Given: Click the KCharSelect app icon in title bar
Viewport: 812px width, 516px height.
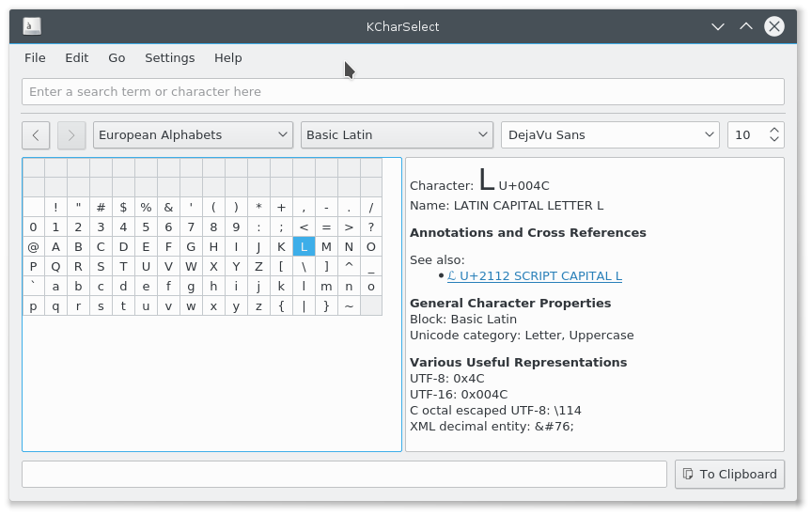Looking at the screenshot, I should [x=32, y=26].
